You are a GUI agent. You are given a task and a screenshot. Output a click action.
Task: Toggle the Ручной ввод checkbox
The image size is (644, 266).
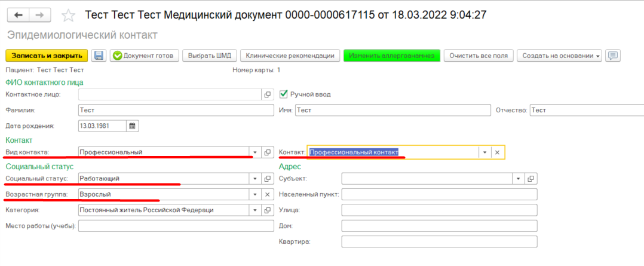[x=284, y=94]
